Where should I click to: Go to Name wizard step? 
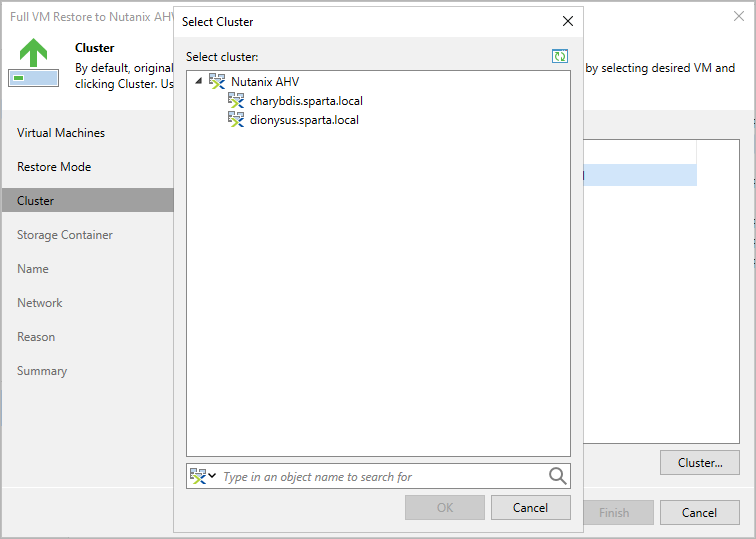pos(33,269)
